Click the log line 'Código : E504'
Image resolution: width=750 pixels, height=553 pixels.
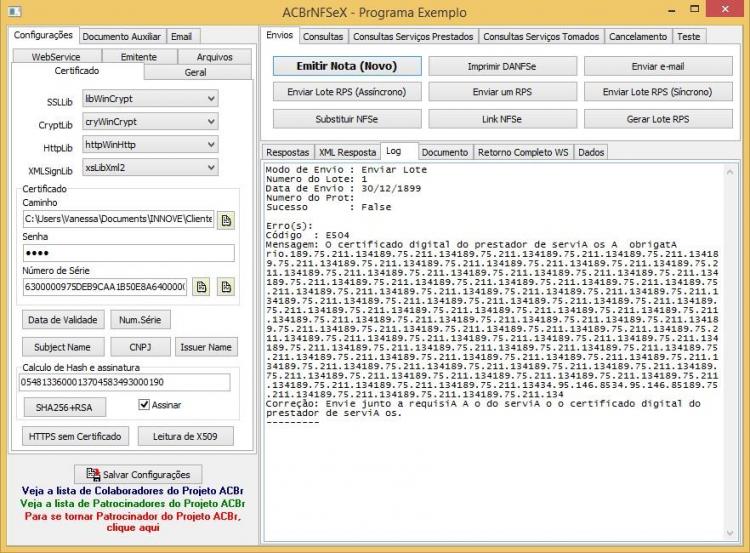pos(308,235)
